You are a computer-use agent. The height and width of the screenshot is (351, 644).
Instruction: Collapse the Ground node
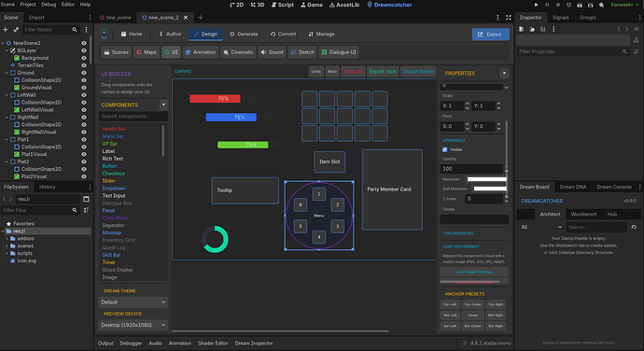[7, 73]
